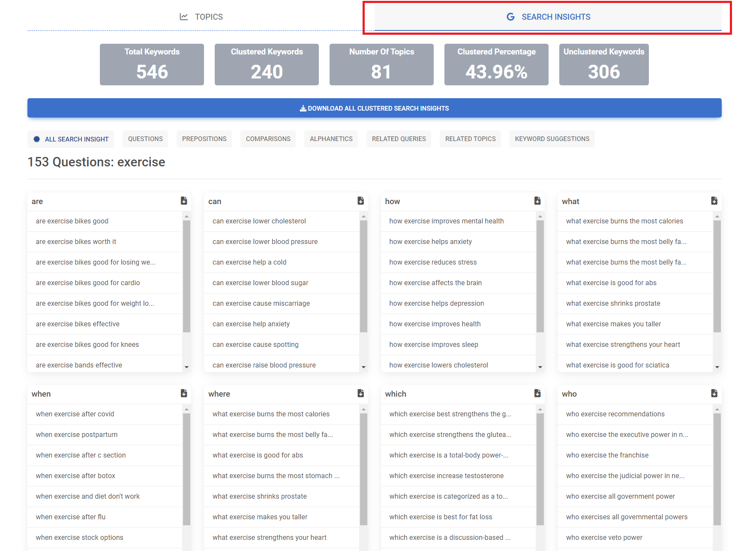Viewport: 756px width, 551px height.
Task: Click the 'what' list scrollbar down arrow
Action: pyautogui.click(x=717, y=367)
